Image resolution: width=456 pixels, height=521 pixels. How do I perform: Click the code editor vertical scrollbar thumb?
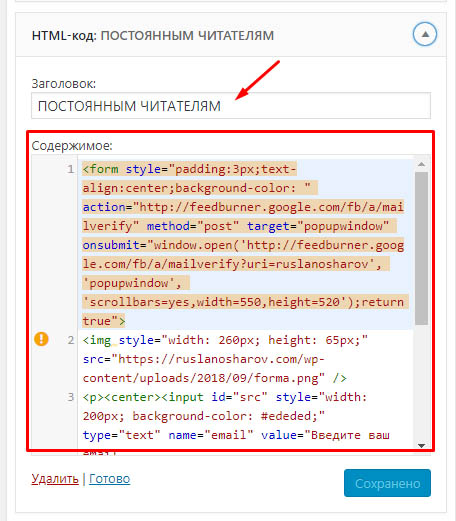(x=422, y=248)
